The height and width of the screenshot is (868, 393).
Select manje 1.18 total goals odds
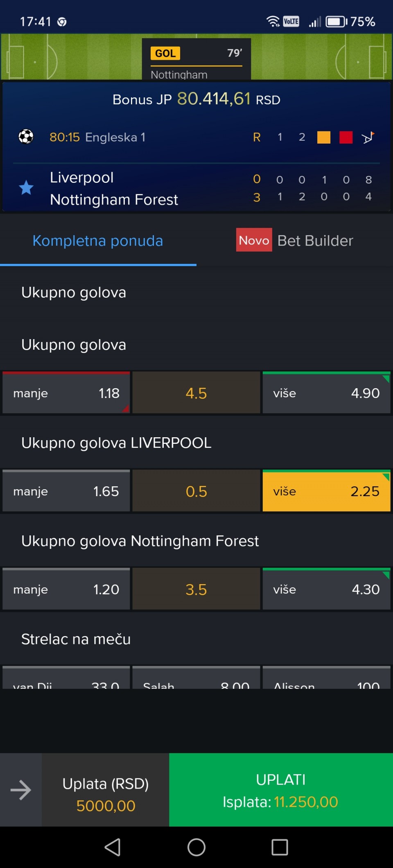coord(66,393)
